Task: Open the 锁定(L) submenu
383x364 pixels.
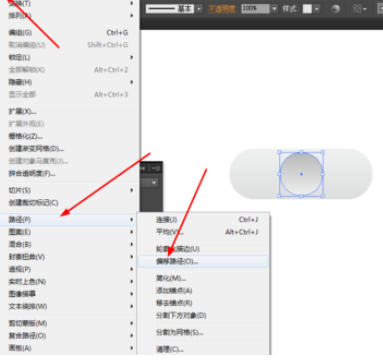Action: 70,57
